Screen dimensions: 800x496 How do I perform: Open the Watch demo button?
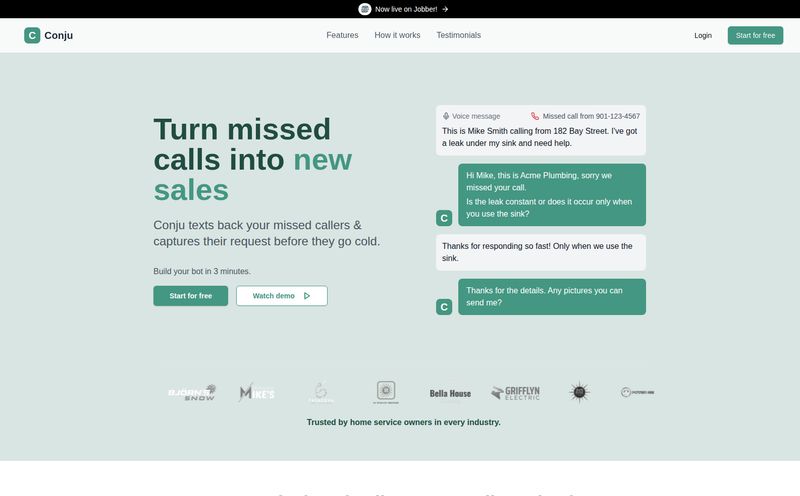tap(282, 296)
